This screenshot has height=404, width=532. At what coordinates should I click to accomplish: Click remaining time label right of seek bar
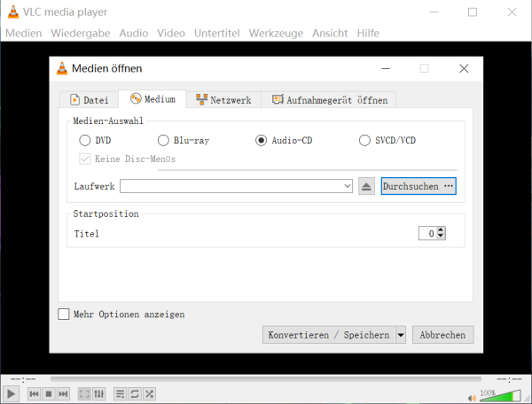pos(509,379)
